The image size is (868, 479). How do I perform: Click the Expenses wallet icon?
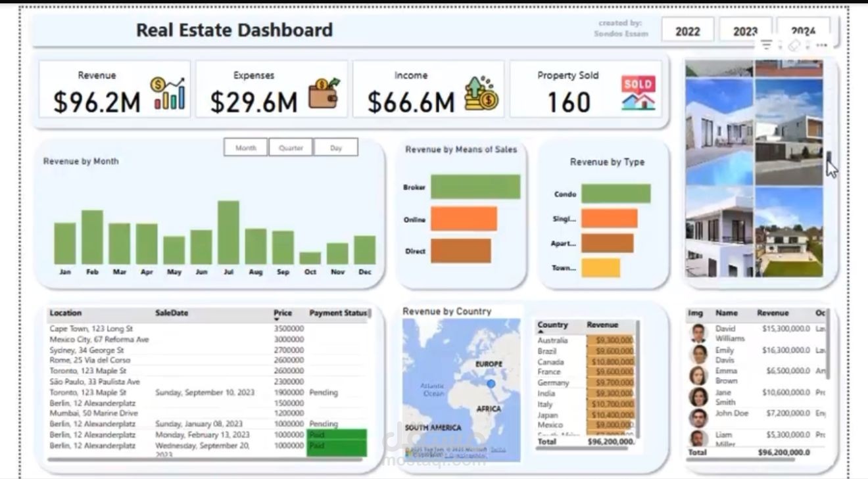pyautogui.click(x=324, y=97)
